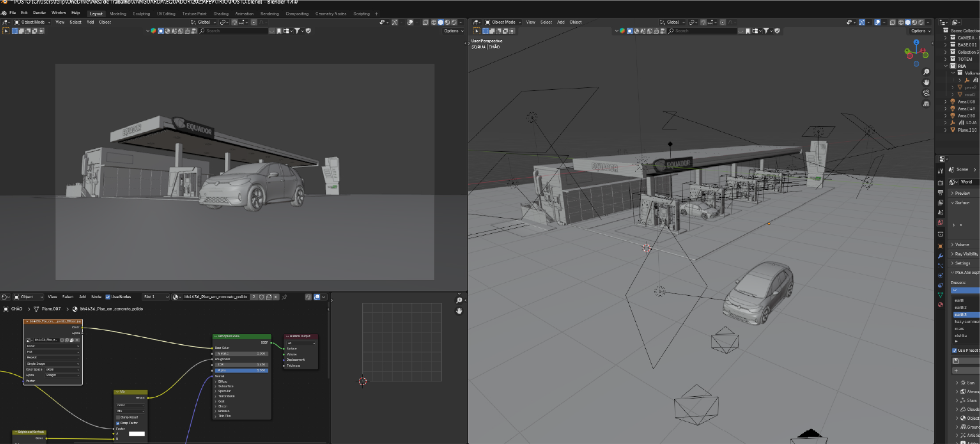Expand the Ray Visibility panel
Screen dimensions: 980x444
[x=964, y=254]
